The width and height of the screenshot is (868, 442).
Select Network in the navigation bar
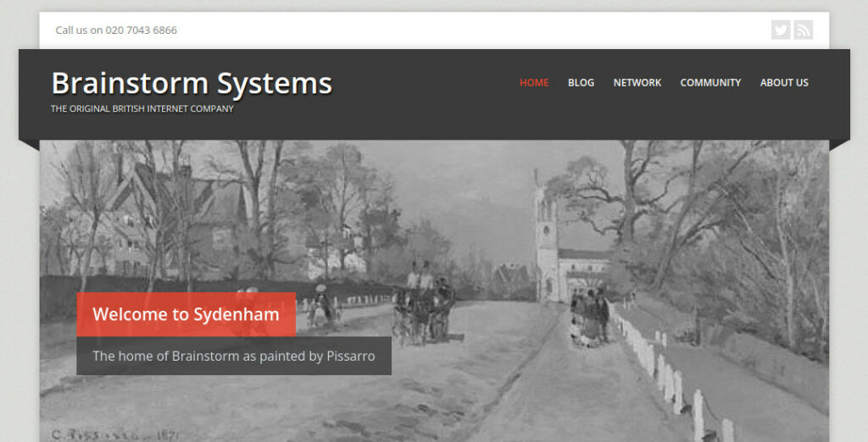637,82
